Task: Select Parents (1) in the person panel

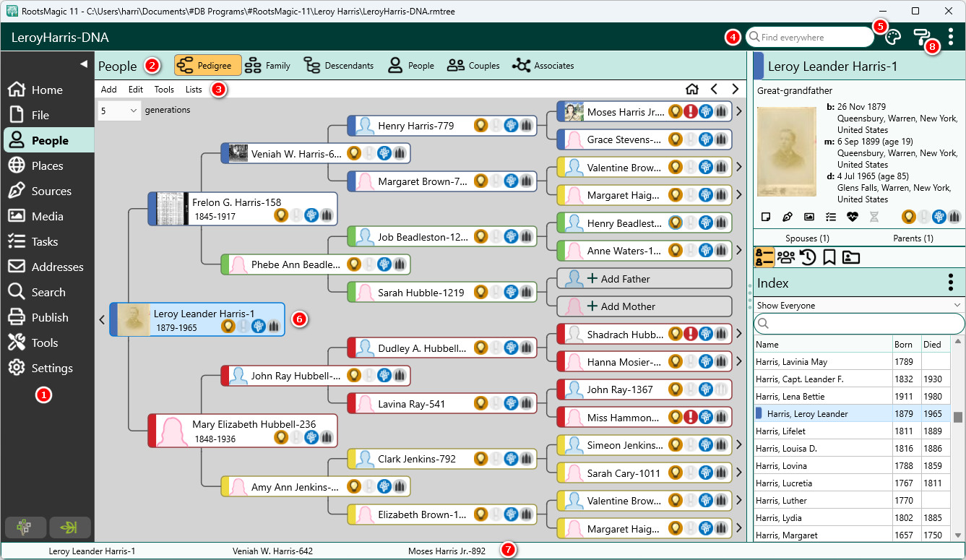Action: [x=913, y=238]
